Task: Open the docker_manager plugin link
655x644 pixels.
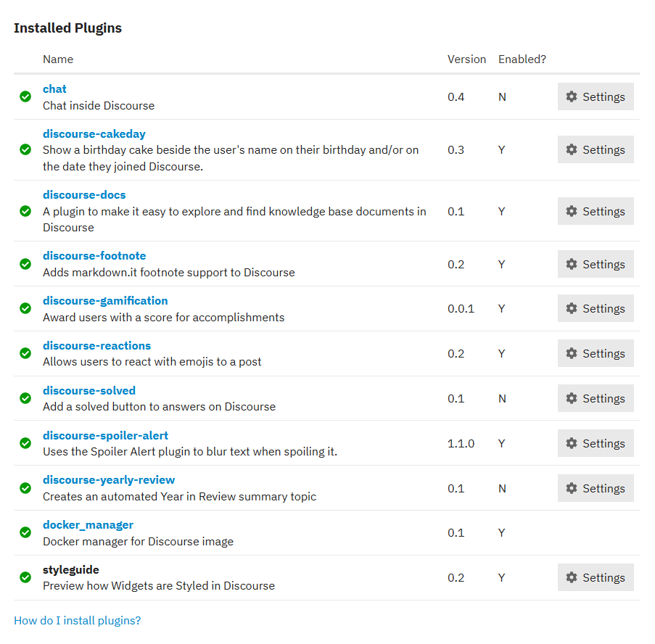Action: (88, 525)
